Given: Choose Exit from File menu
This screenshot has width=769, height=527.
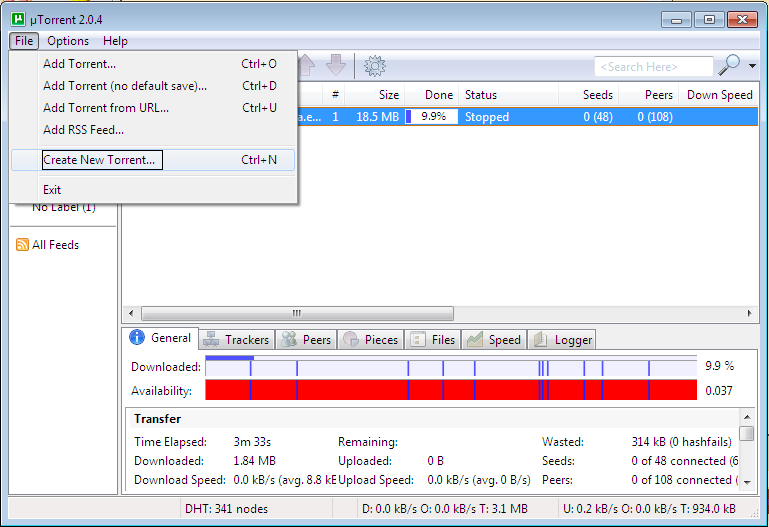Looking at the screenshot, I should click(x=153, y=190).
